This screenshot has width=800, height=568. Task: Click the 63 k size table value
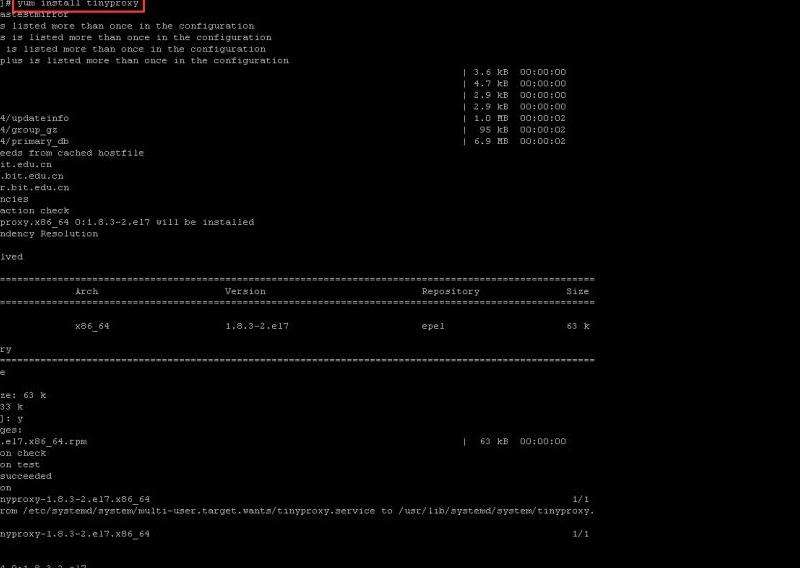pos(578,326)
